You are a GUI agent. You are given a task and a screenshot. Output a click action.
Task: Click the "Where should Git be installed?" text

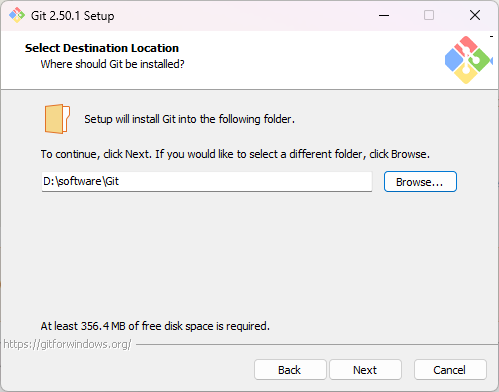(112, 64)
